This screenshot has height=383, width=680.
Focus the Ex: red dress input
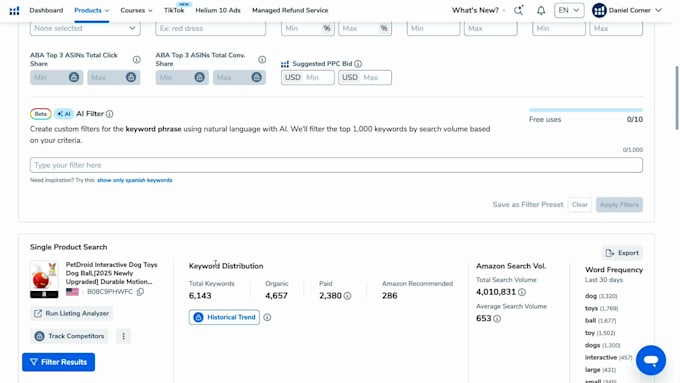(x=211, y=28)
